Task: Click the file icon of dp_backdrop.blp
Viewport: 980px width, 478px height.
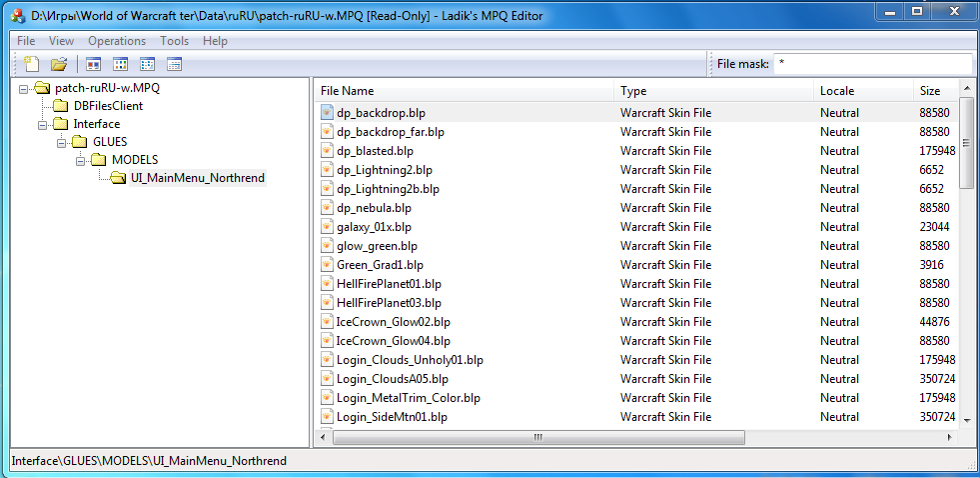Action: click(x=327, y=113)
